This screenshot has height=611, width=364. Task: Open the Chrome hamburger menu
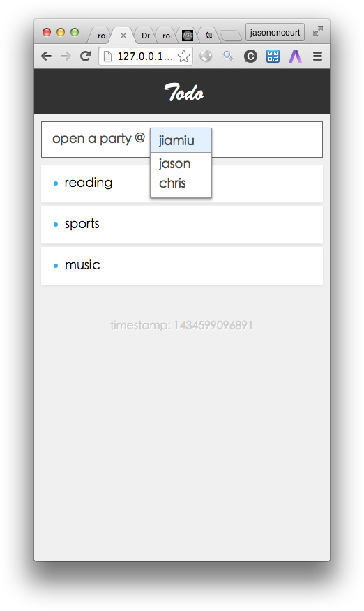coord(317,56)
